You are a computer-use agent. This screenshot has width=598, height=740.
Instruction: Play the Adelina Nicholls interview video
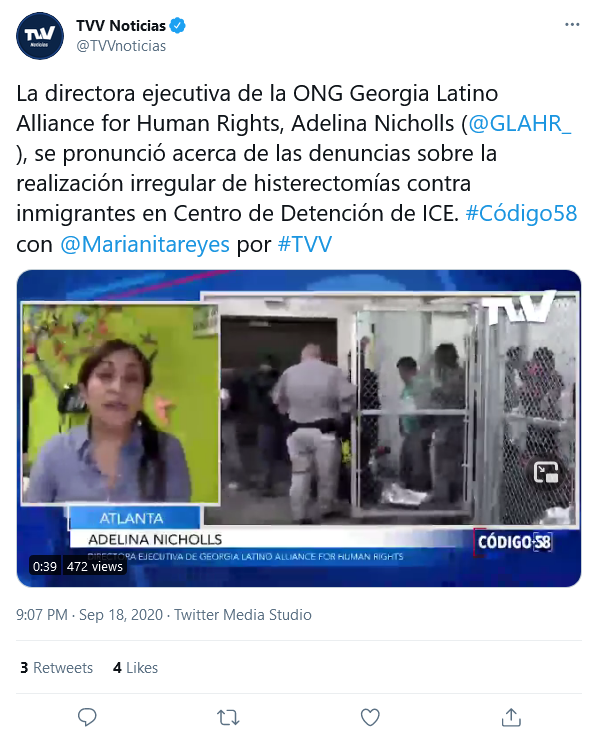299,429
